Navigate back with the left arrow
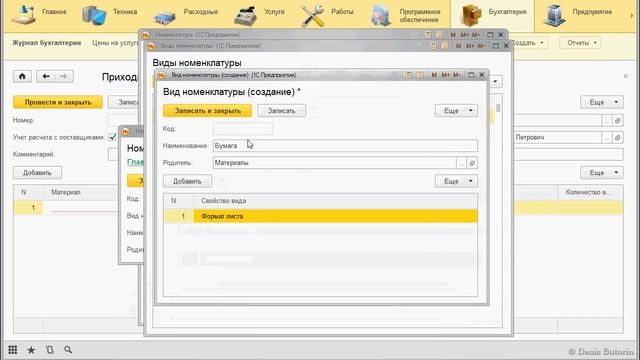The image size is (640, 360). tap(46, 76)
